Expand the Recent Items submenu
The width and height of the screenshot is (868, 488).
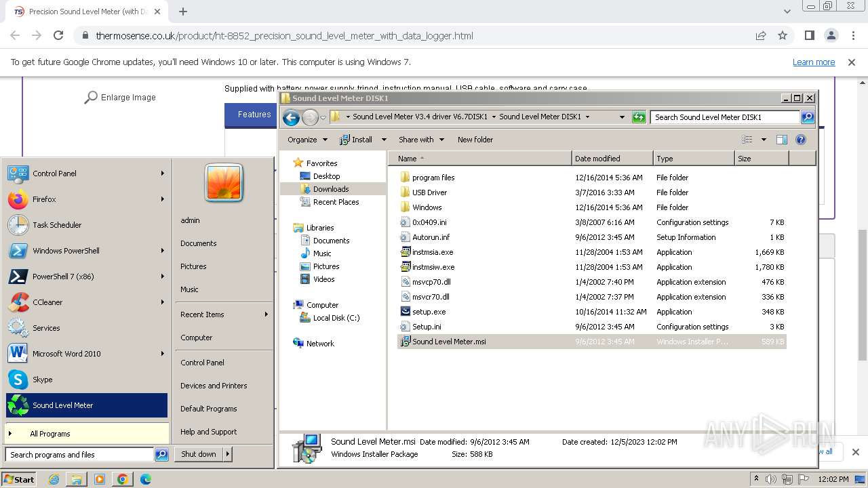pos(224,314)
